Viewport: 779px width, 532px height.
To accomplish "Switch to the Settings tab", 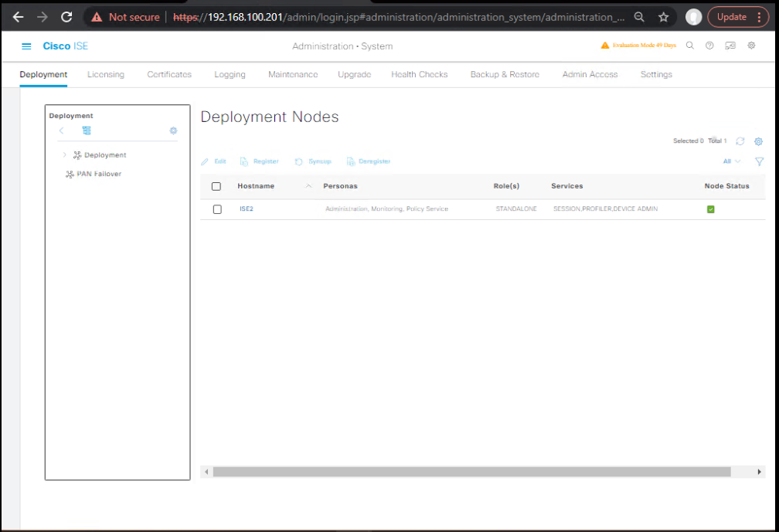I will click(x=656, y=74).
